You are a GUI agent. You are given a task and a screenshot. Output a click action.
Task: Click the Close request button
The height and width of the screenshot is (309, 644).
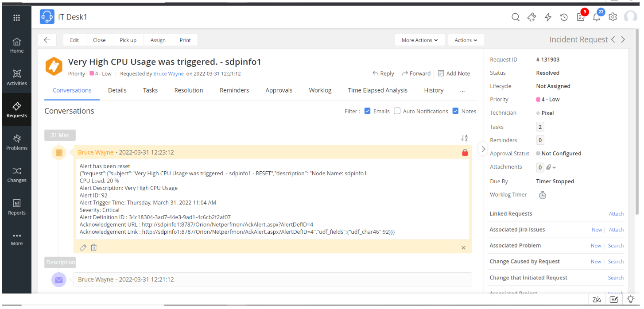click(x=99, y=40)
